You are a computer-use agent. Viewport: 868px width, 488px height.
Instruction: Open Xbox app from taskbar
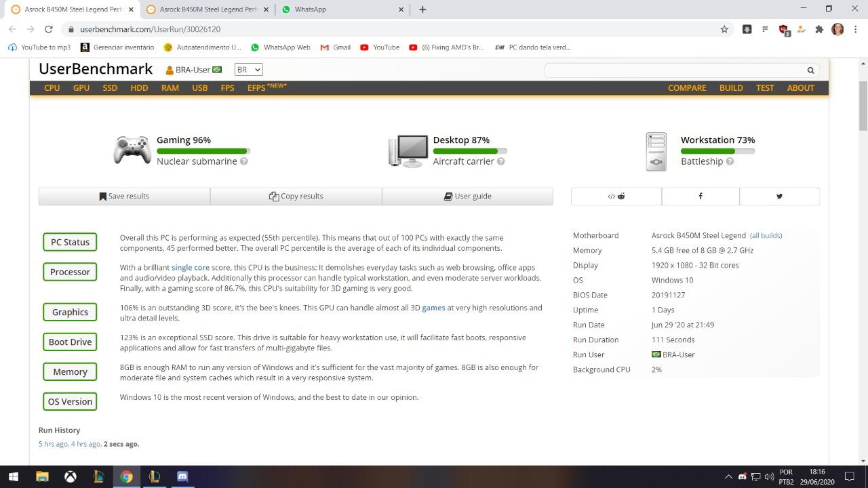(70, 476)
